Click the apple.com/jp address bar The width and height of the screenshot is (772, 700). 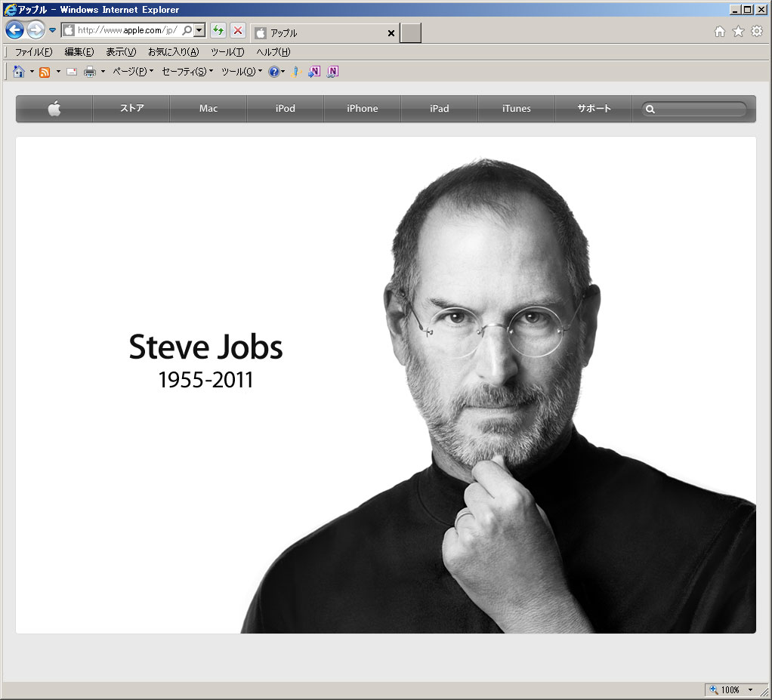[x=127, y=30]
